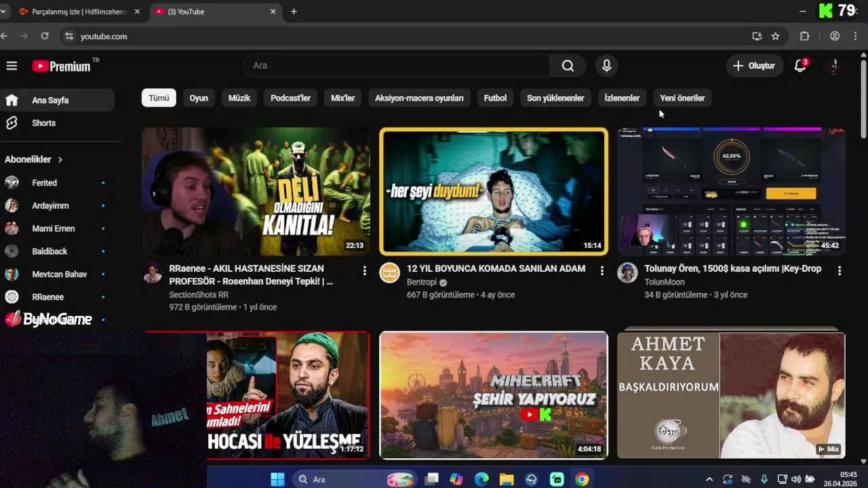Open the Bentropi channel avatar
The width and height of the screenshot is (868, 488).
click(x=389, y=272)
